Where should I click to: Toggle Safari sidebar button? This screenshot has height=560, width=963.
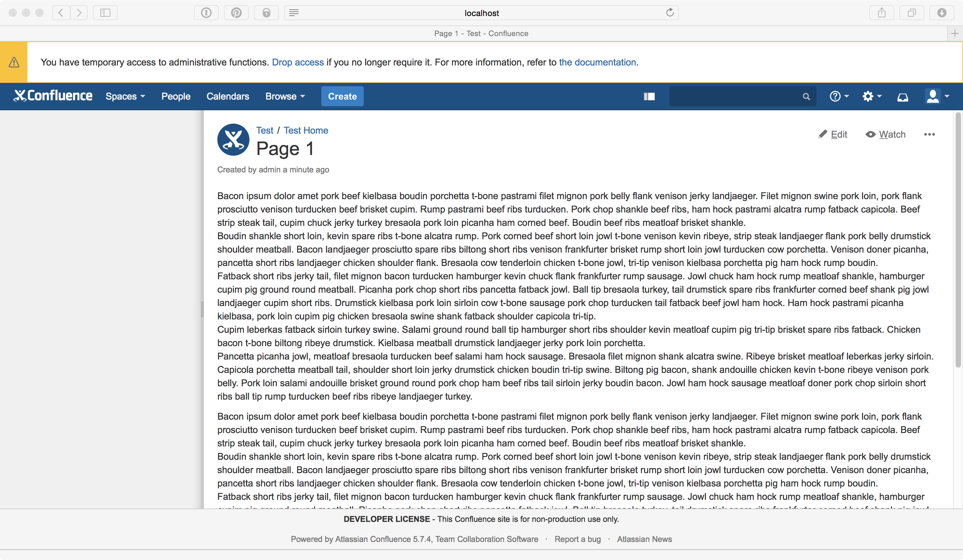pos(105,13)
